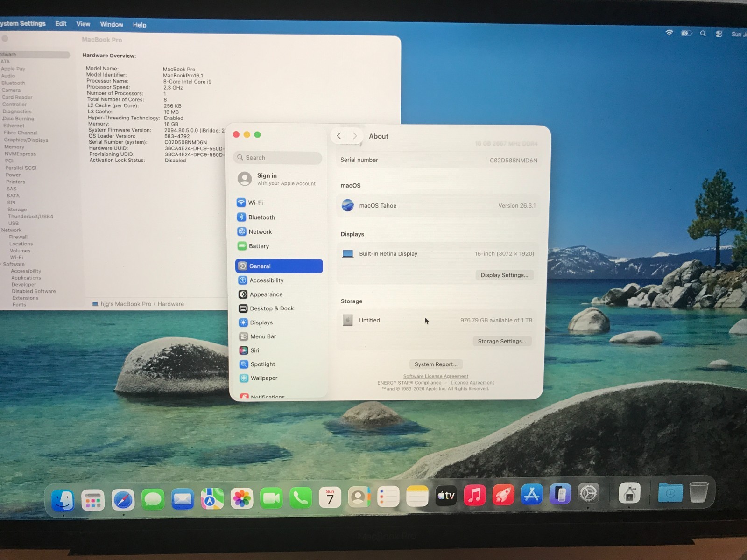Select Accessibility in Settings sidebar
The width and height of the screenshot is (747, 560).
click(279, 280)
